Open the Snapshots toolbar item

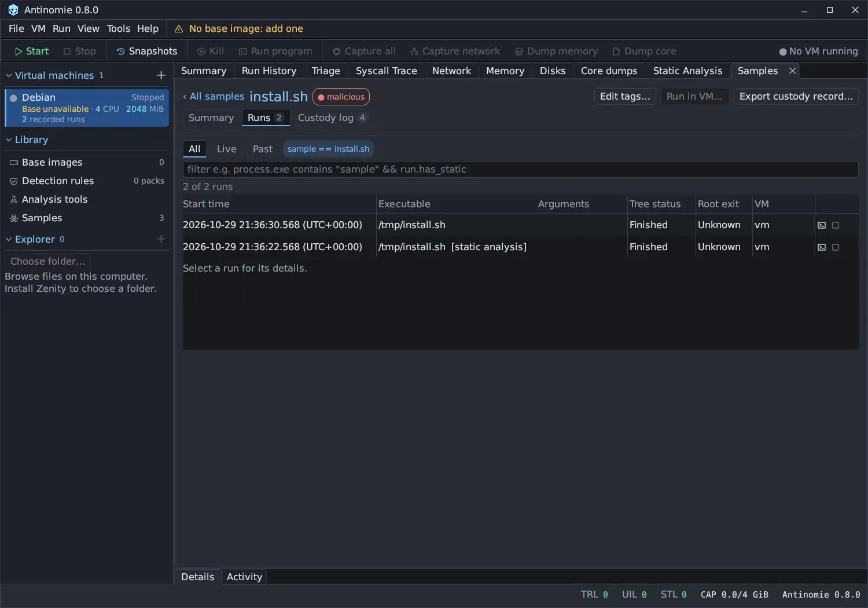(x=147, y=51)
